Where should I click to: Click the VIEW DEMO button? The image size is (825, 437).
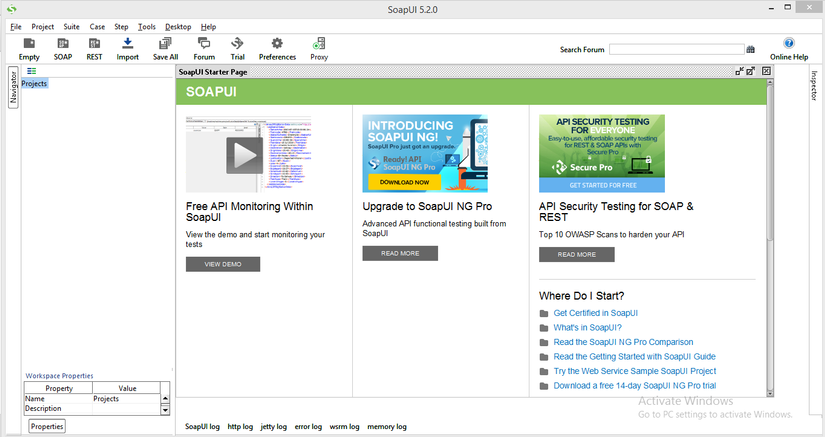pos(223,264)
